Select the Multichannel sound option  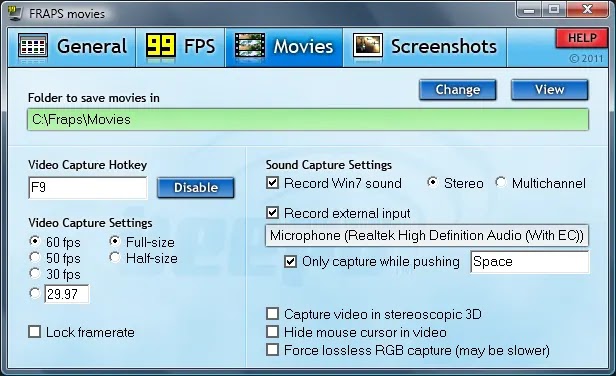(501, 182)
